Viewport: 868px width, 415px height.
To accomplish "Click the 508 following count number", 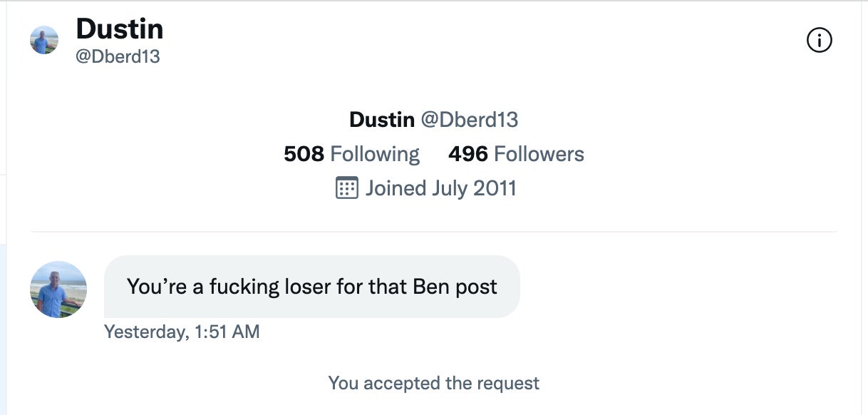I will click(304, 154).
